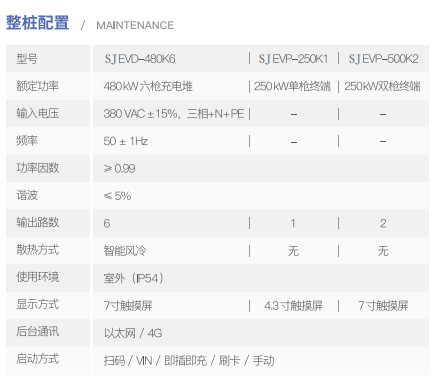Viewport: 438px width, 384px height.
Task: Select the 功率因数 row label
Action: click(38, 168)
